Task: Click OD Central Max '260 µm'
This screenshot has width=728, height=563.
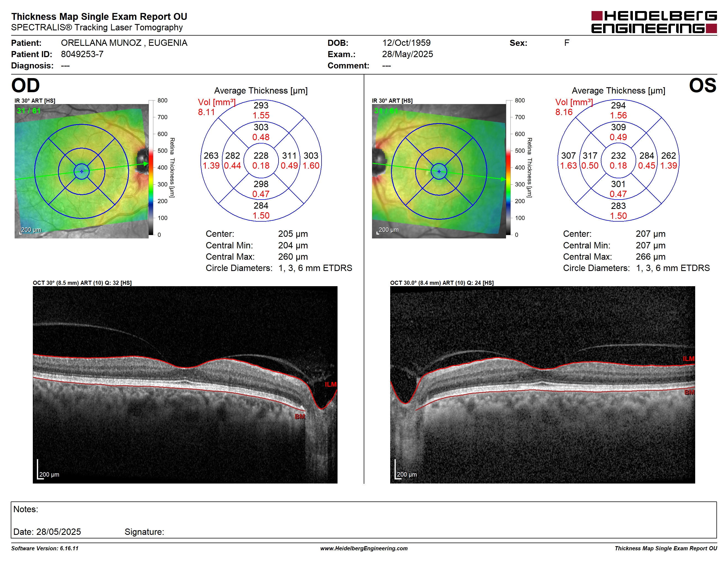Action: point(293,256)
